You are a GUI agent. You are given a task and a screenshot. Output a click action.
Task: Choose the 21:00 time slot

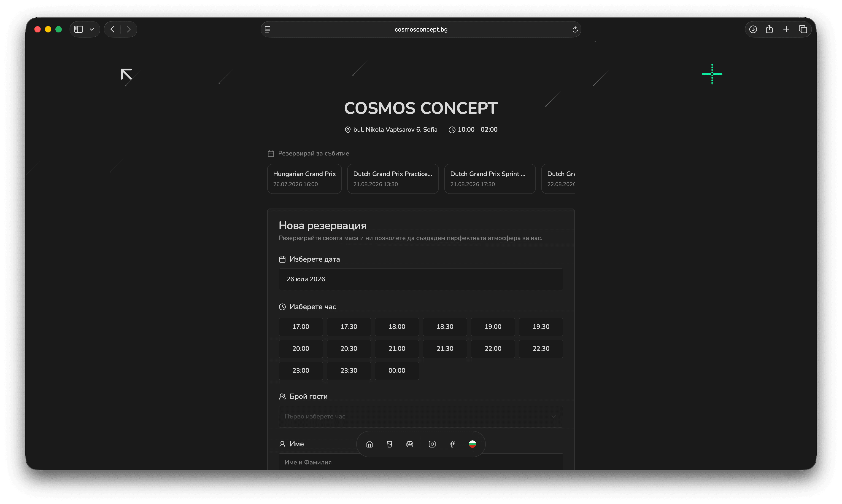point(397,349)
